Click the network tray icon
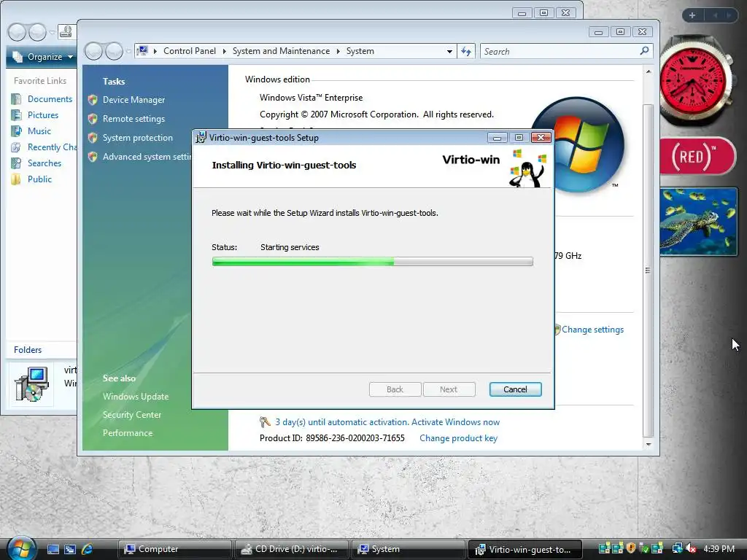The width and height of the screenshot is (747, 560). [677, 548]
